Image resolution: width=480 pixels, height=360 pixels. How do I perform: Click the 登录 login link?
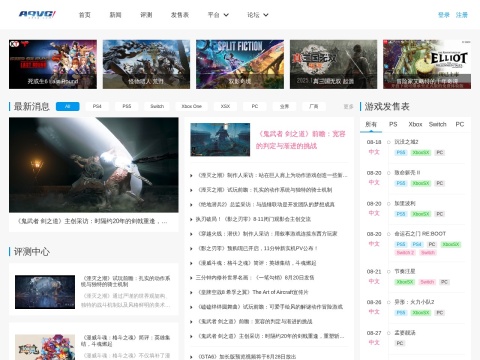[444, 15]
